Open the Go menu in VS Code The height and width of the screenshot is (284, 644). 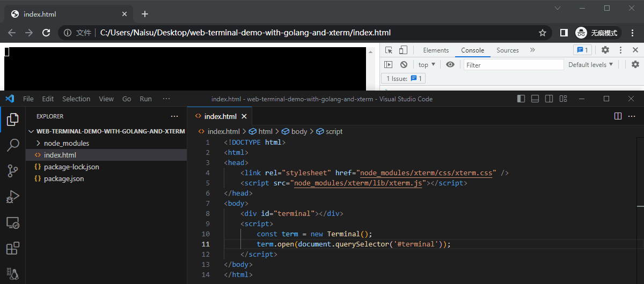coord(127,99)
